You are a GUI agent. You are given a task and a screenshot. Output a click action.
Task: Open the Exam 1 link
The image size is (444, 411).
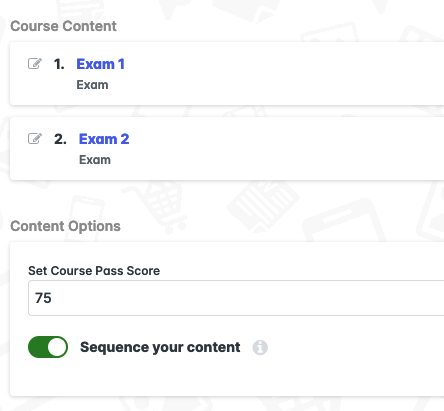100,64
